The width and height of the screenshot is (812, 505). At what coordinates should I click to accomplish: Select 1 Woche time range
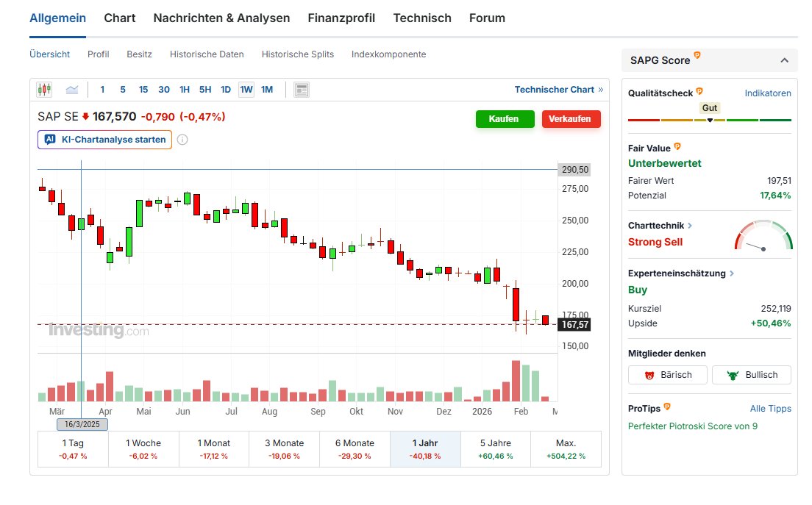coord(143,449)
